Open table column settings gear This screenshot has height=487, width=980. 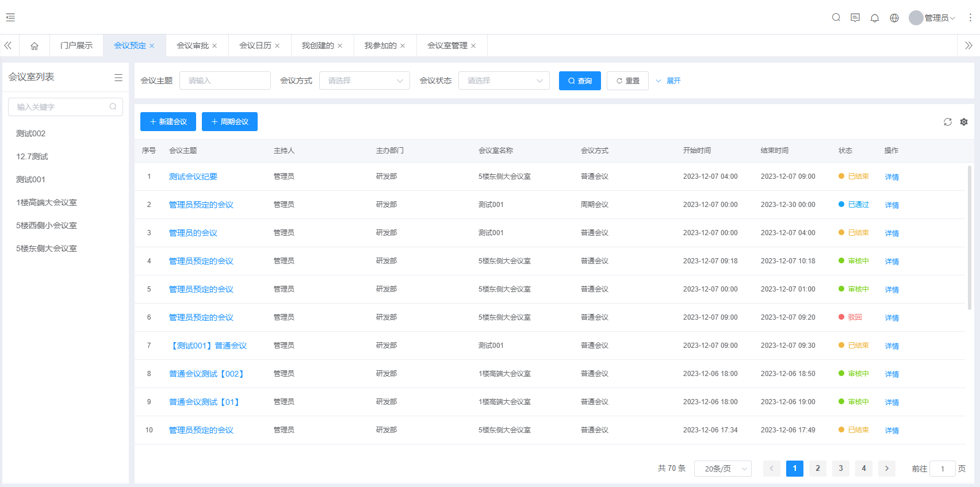[x=964, y=122]
